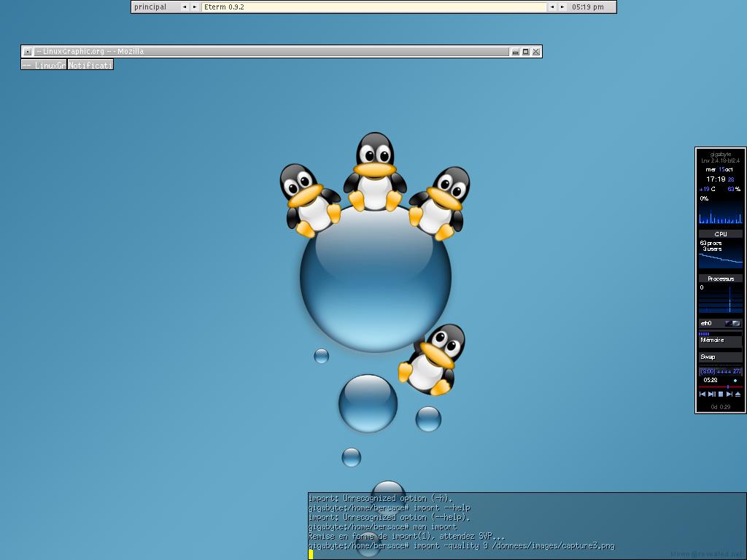The height and width of the screenshot is (560, 747).
Task: Click the Mozilla window title bar
Action: tap(271, 52)
